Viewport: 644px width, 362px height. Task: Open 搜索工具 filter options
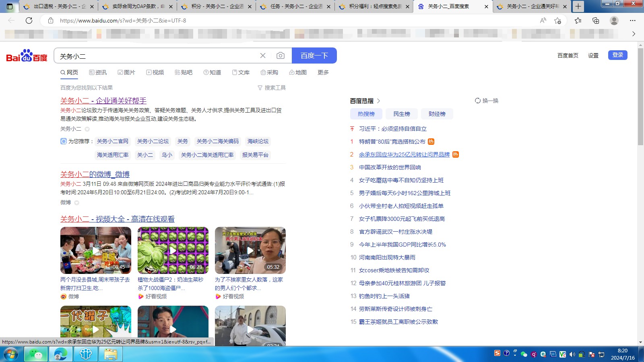pyautogui.click(x=272, y=88)
